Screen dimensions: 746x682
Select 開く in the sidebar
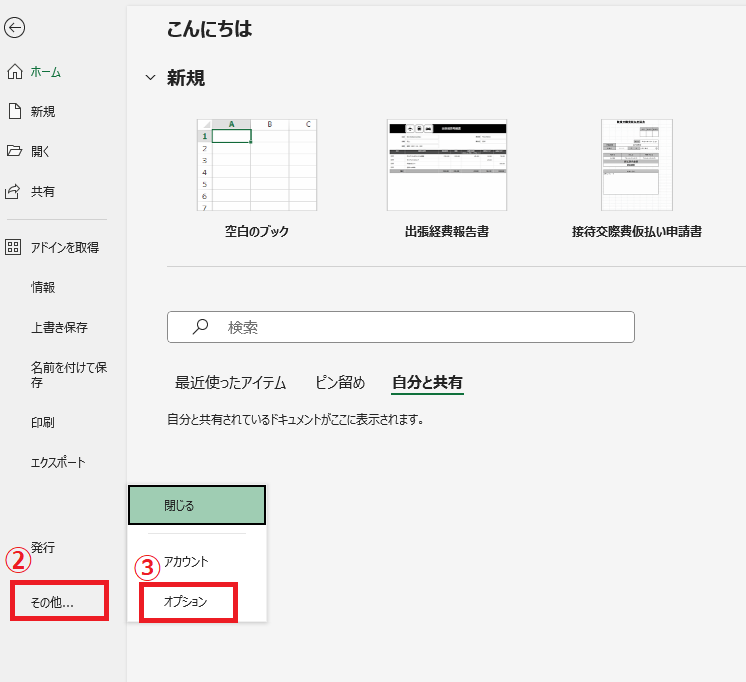point(40,152)
